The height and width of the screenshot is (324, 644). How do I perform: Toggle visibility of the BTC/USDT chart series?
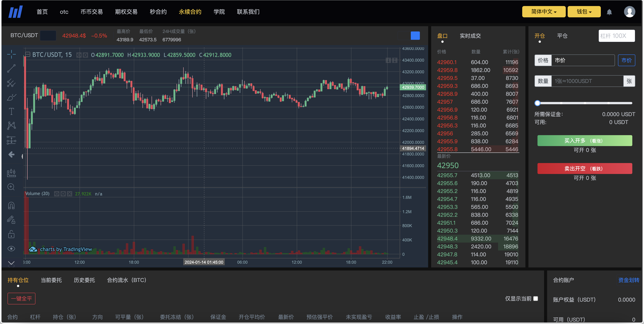pyautogui.click(x=79, y=55)
